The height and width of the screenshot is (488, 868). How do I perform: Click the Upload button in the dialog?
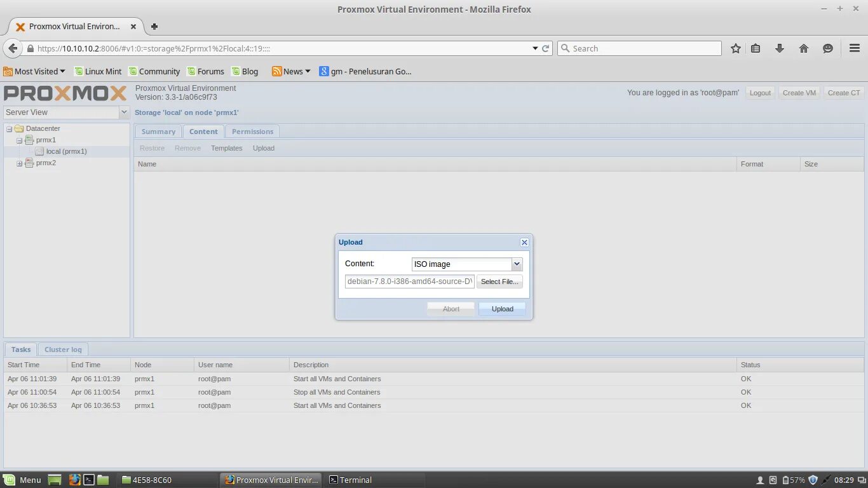(x=502, y=309)
